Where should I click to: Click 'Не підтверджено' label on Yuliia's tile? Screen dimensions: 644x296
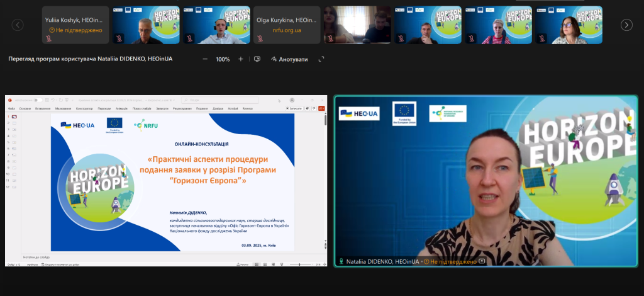[75, 30]
